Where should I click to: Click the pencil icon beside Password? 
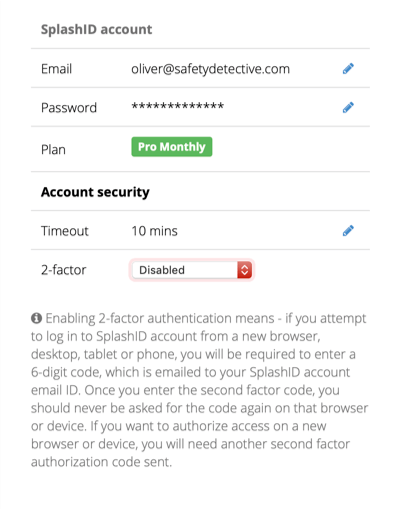point(348,107)
